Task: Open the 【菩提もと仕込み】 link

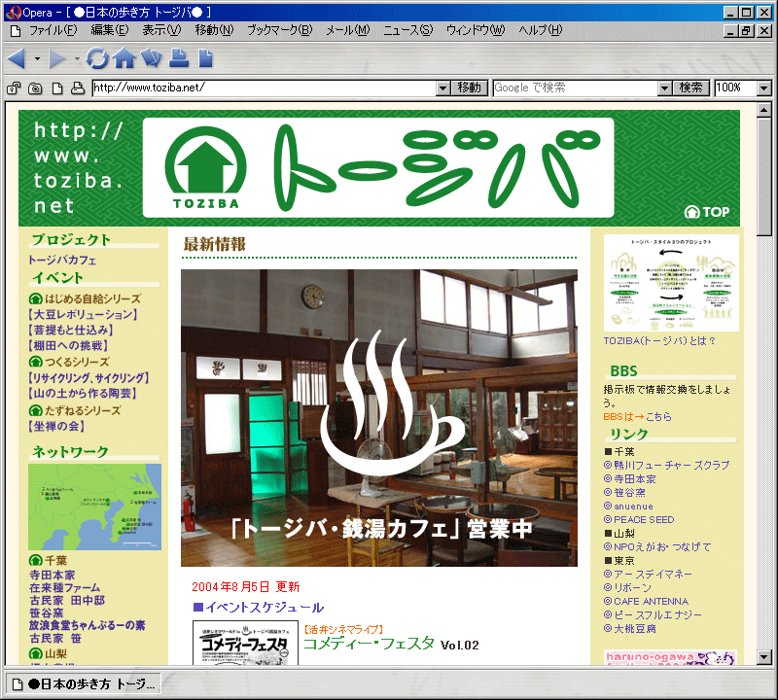Action: click(x=70, y=331)
